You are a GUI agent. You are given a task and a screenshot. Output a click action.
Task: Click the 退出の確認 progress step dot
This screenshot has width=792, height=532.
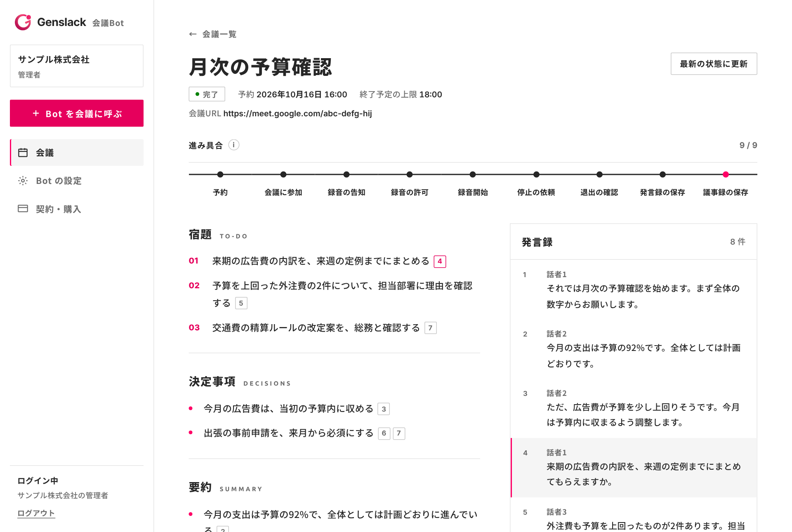point(599,174)
